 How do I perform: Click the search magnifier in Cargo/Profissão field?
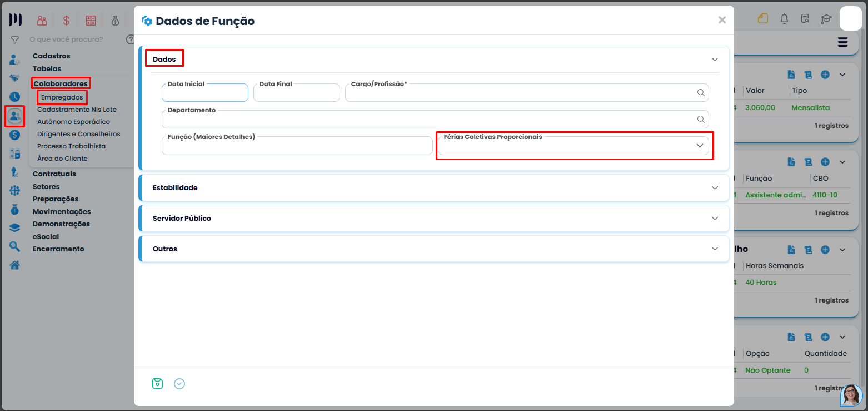point(701,92)
